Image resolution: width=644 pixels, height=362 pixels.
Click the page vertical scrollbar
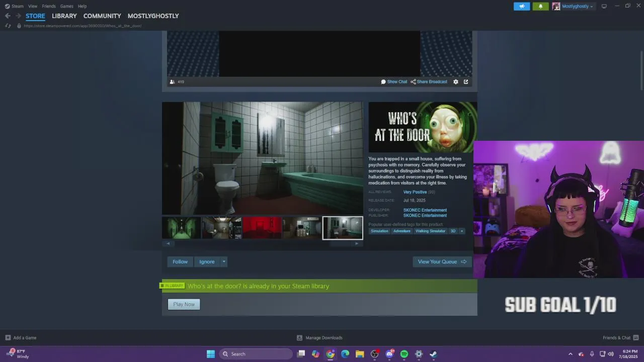[641, 70]
